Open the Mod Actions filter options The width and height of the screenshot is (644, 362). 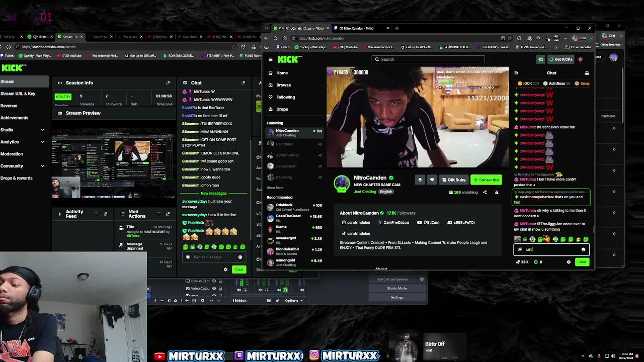point(159,214)
